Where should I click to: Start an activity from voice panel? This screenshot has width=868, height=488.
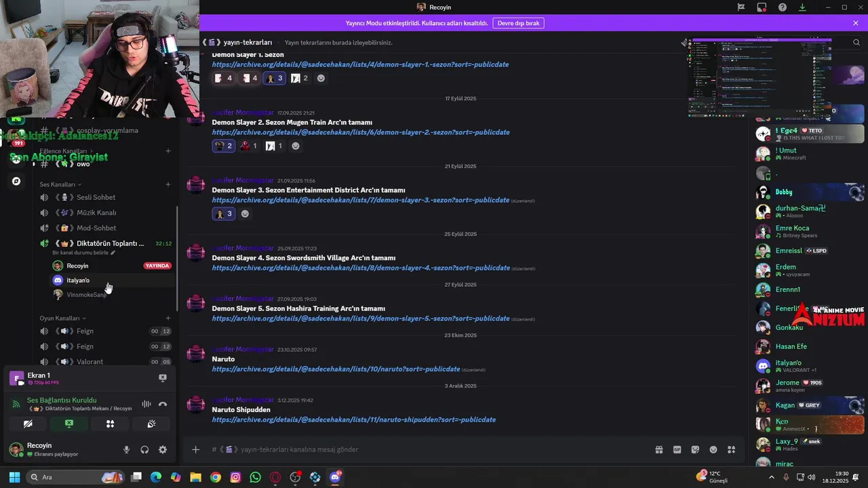[x=110, y=424]
